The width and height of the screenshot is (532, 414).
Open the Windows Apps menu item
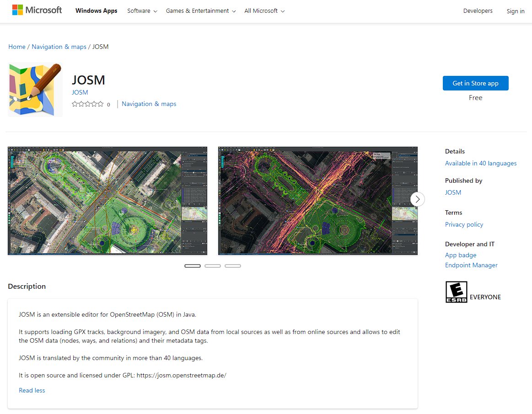97,11
